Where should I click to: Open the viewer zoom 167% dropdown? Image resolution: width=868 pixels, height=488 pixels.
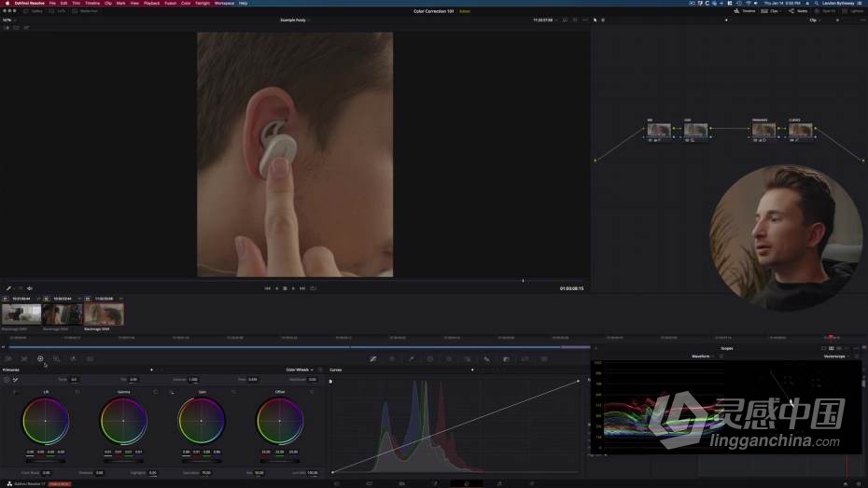(7, 20)
